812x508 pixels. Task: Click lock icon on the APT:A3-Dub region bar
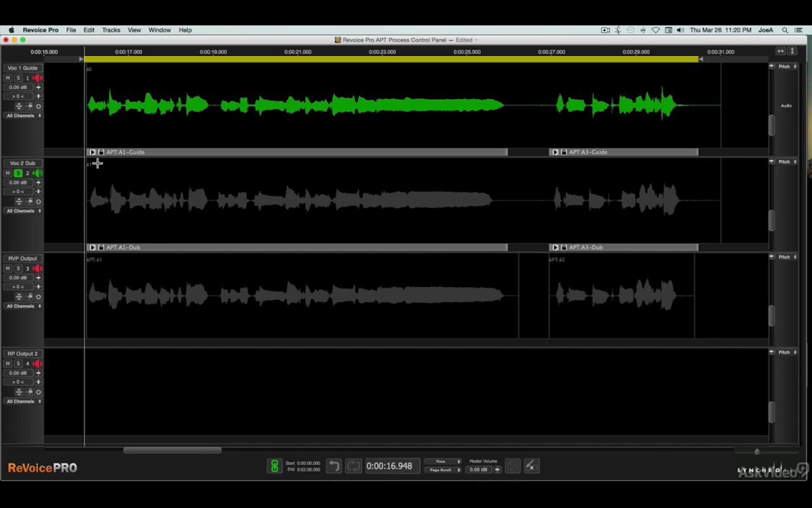(x=564, y=247)
